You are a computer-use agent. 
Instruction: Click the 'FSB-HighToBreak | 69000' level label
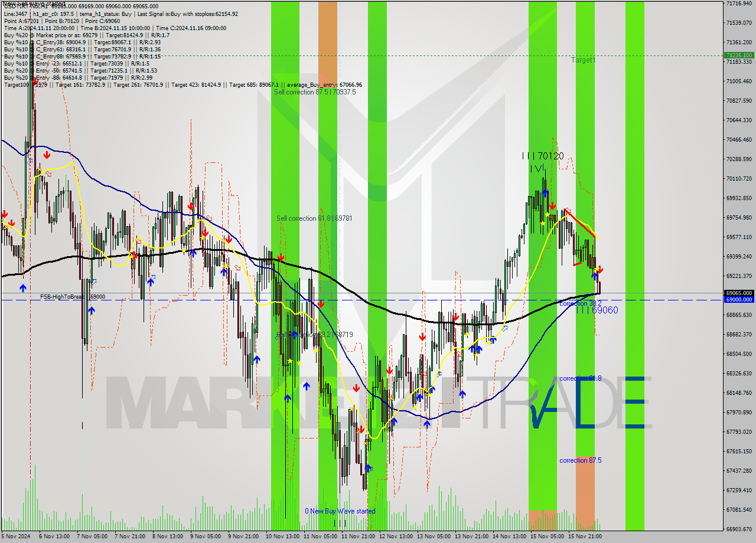click(x=73, y=297)
